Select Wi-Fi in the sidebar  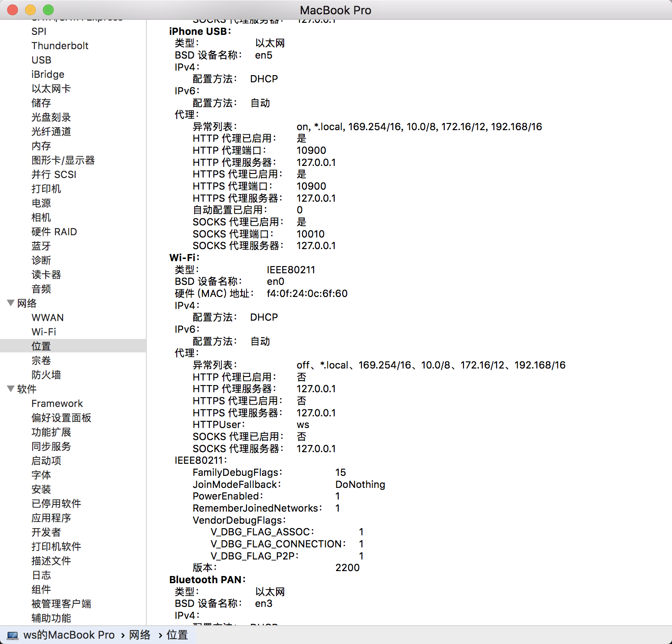44,332
